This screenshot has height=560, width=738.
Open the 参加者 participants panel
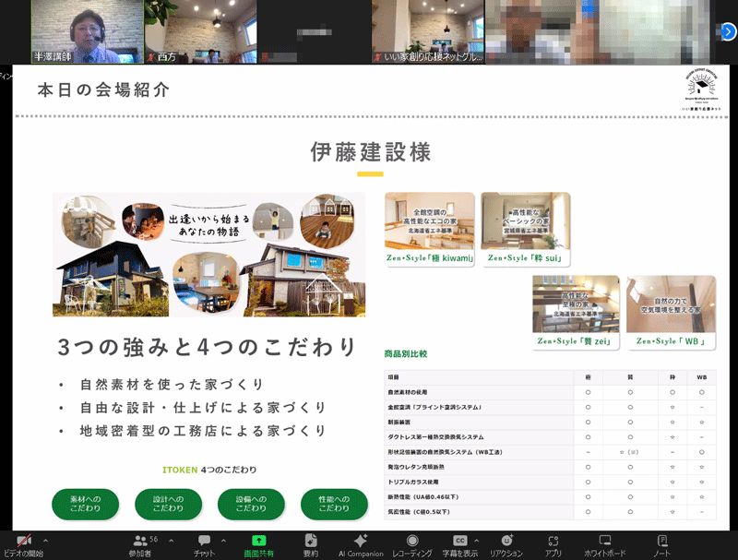tap(140, 544)
